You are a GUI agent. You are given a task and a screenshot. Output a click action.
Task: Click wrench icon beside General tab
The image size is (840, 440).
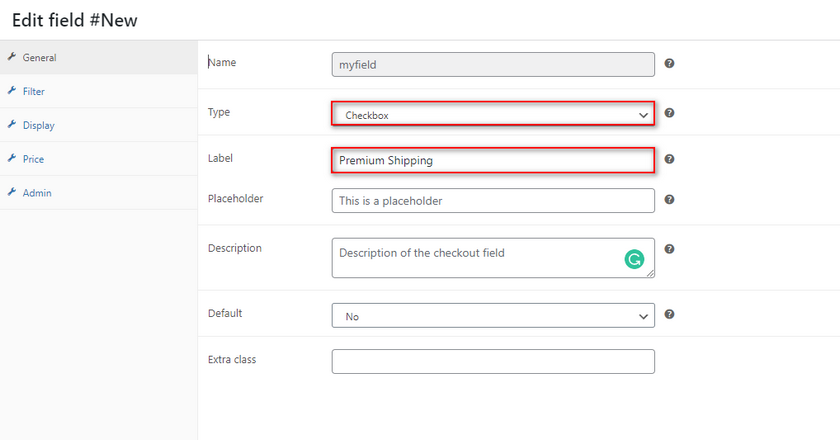[12, 56]
